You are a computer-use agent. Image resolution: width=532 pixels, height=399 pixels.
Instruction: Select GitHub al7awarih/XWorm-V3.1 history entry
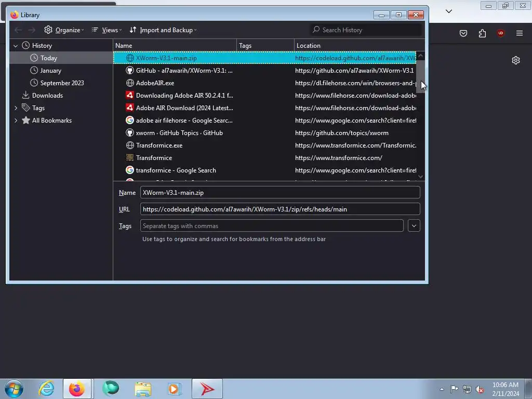tap(264, 71)
